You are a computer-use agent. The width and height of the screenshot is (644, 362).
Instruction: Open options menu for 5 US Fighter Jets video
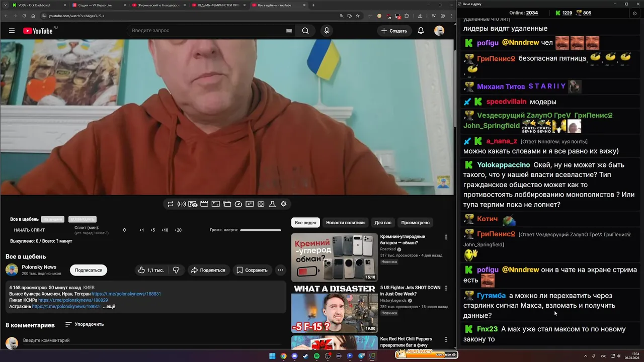click(445, 289)
